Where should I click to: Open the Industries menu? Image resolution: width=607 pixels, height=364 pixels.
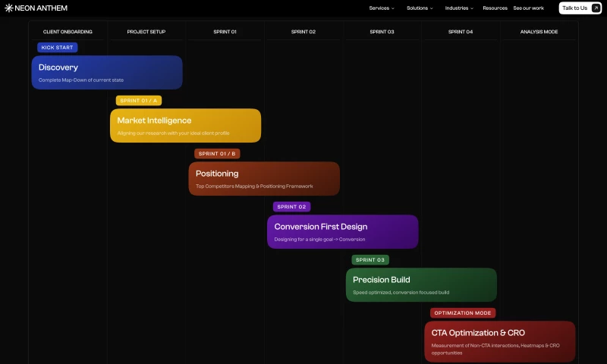pos(459,8)
